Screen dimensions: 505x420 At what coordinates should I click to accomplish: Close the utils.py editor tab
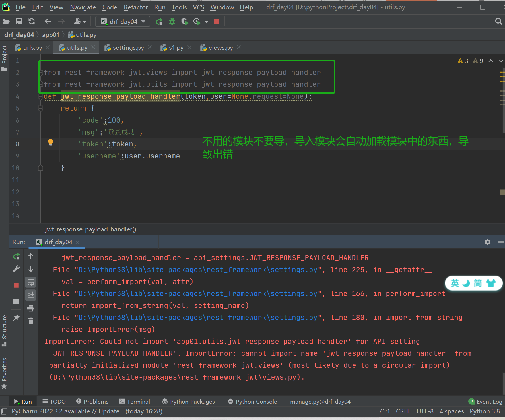tap(93, 47)
